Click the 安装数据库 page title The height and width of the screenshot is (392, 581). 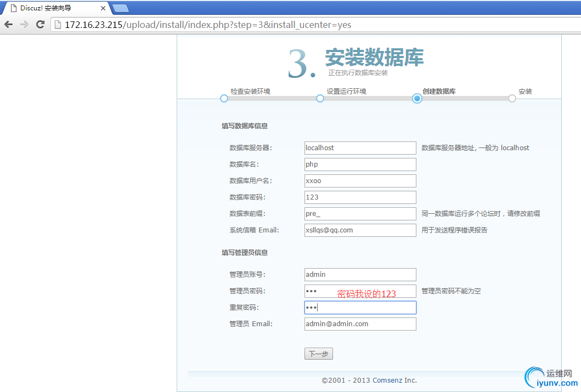tap(374, 58)
